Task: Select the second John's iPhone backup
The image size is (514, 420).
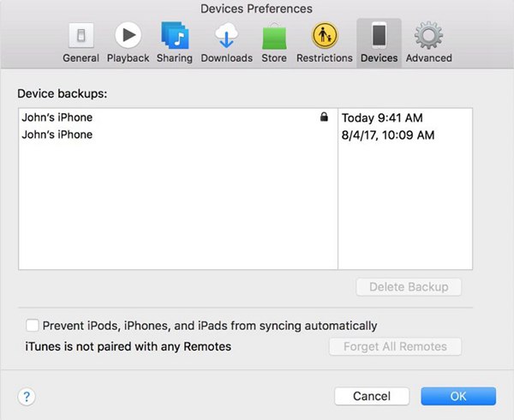Action: pyautogui.click(x=57, y=135)
